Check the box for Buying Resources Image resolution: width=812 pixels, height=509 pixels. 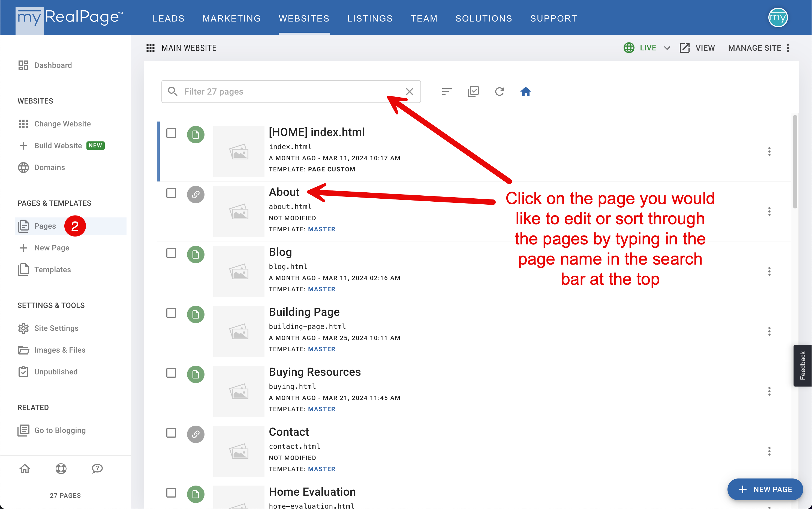pos(171,373)
